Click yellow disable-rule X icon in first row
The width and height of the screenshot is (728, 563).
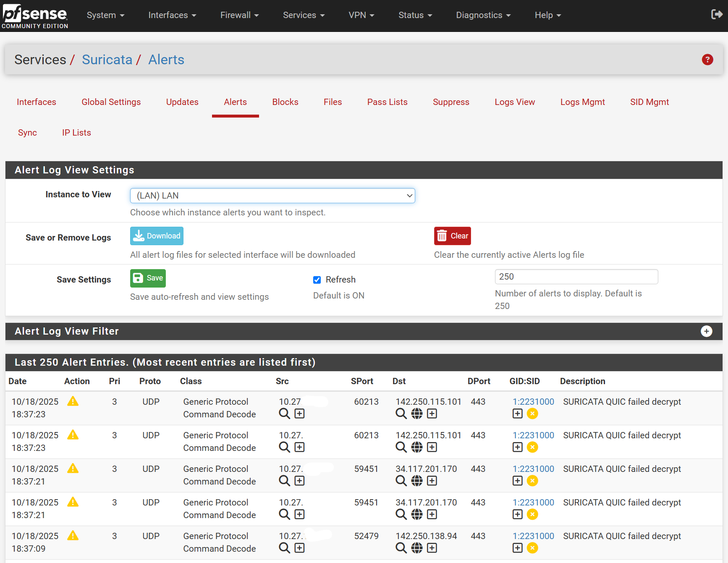click(532, 414)
